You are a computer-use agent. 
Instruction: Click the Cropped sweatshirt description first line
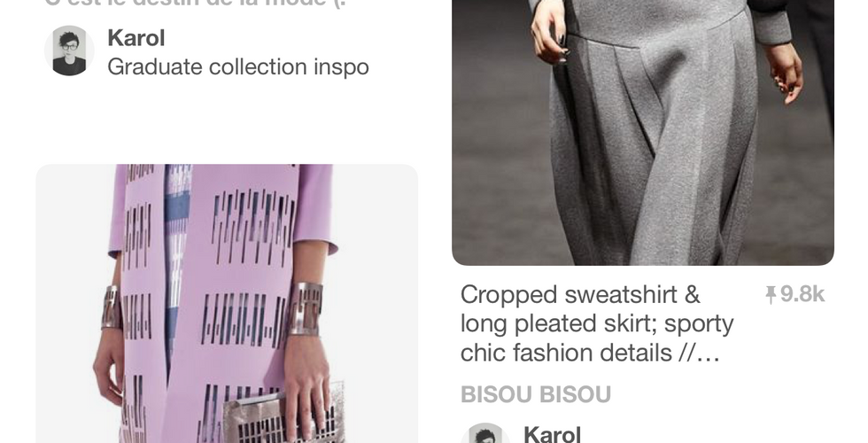click(580, 294)
